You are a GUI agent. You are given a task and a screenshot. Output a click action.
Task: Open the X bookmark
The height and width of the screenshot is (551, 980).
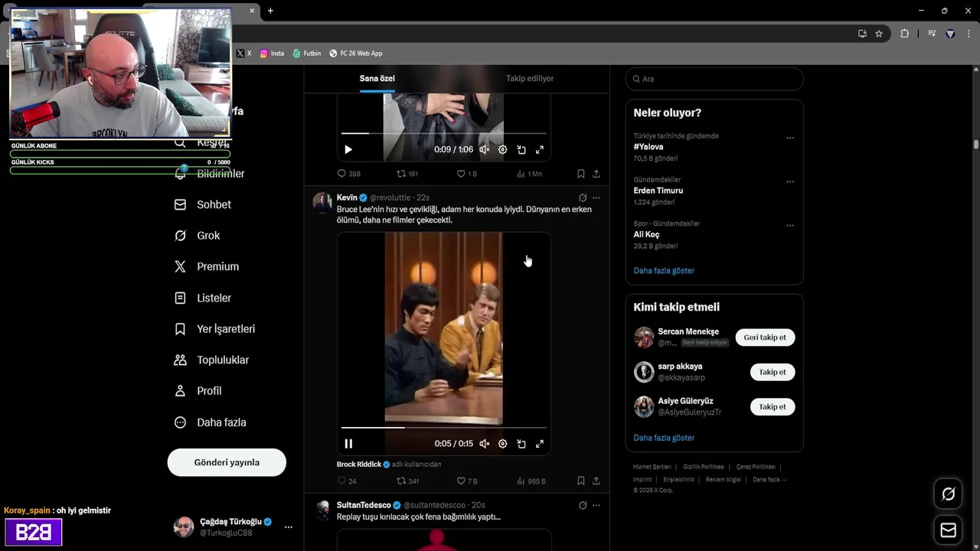pyautogui.click(x=244, y=54)
